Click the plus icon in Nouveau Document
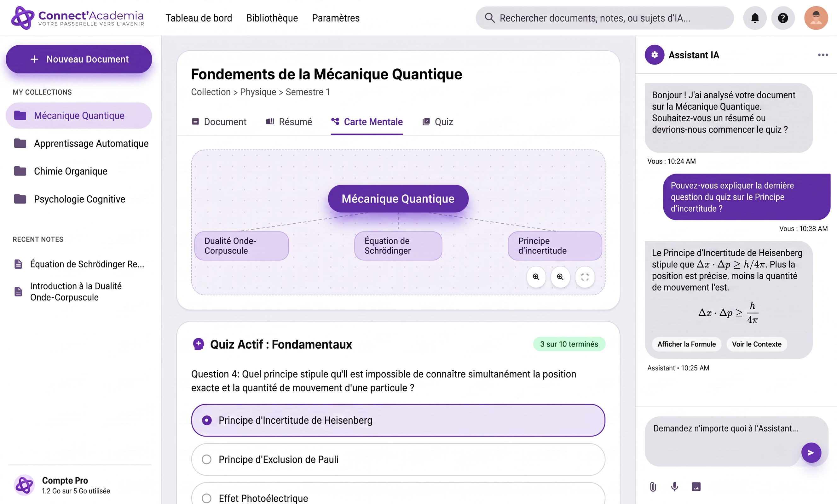The width and height of the screenshot is (837, 504). [x=34, y=59]
